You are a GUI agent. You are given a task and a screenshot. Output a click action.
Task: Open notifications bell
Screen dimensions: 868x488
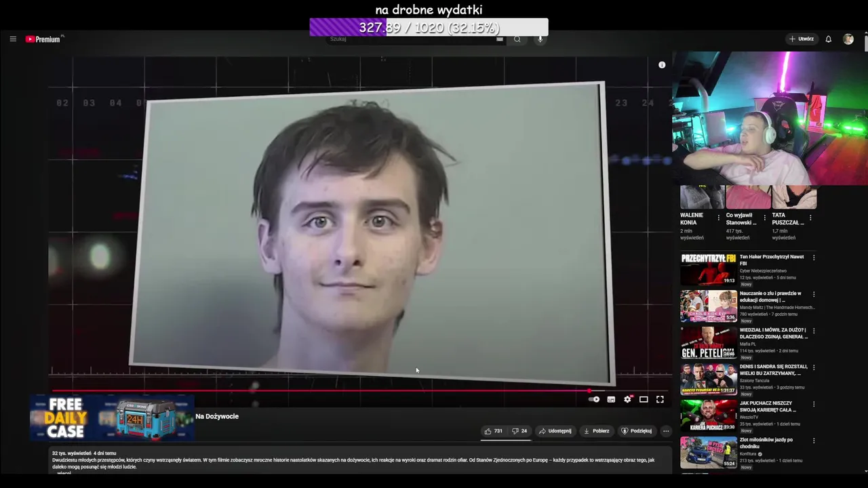pos(828,39)
